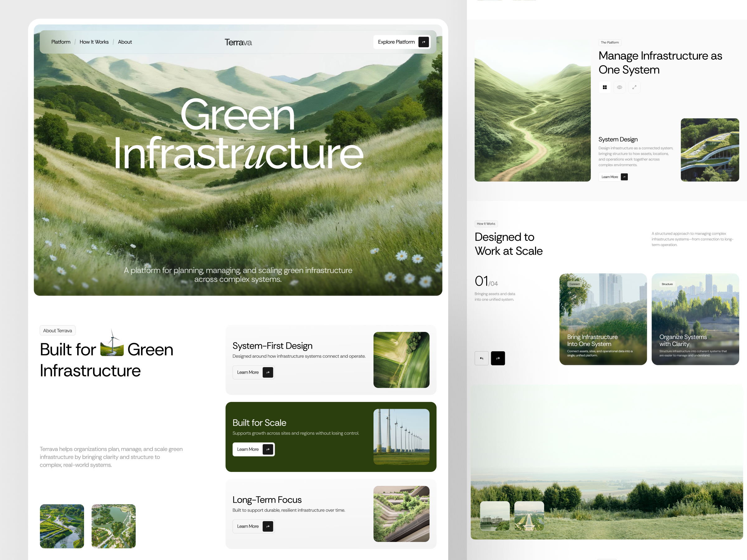Click the Structure tag on card
Image resolution: width=747 pixels, height=560 pixels.
tap(667, 284)
